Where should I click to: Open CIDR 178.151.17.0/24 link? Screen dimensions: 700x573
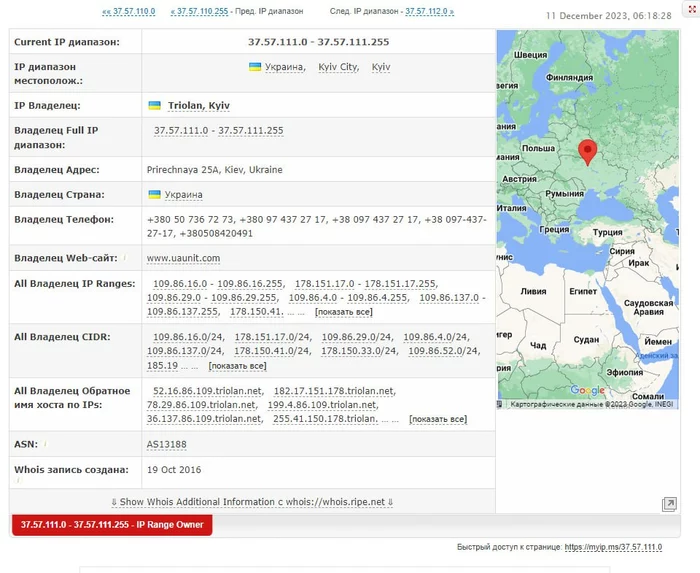(x=272, y=337)
